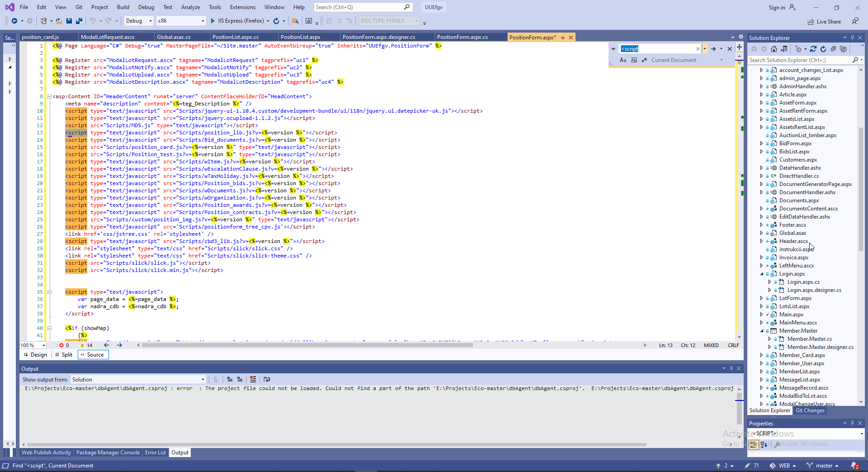868x472 pixels.
Task: Open the Git menu
Action: (x=79, y=7)
